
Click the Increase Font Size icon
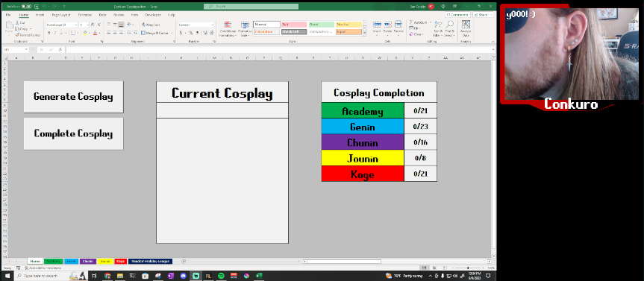93,25
